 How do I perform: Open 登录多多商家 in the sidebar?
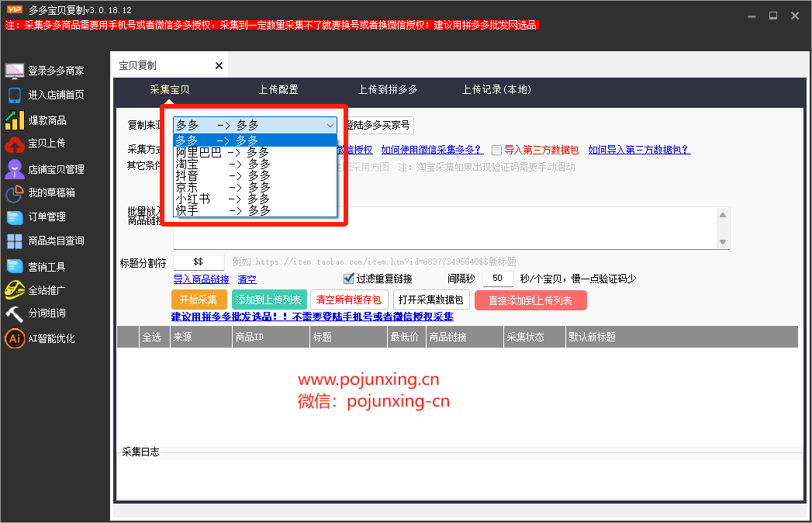pos(56,71)
